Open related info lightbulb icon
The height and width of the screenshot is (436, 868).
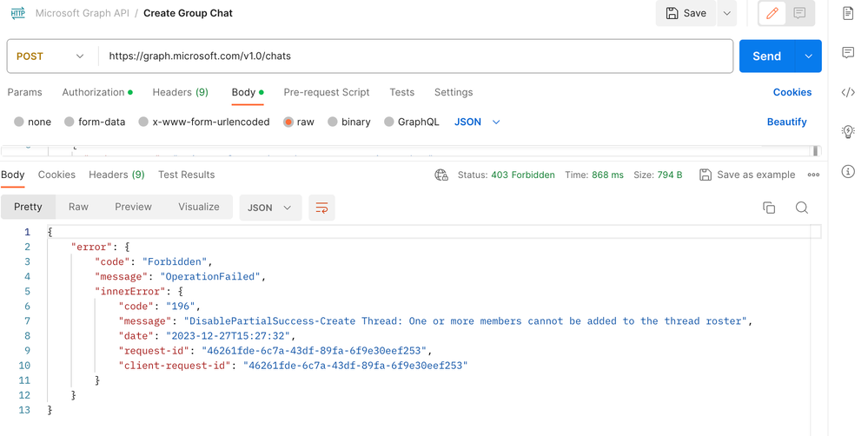point(848,132)
